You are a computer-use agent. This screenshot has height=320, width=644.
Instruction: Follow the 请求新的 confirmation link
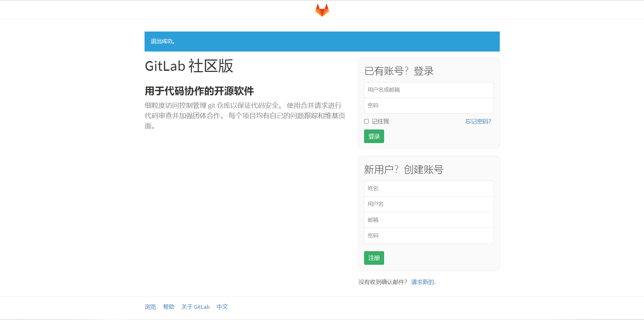(422, 282)
